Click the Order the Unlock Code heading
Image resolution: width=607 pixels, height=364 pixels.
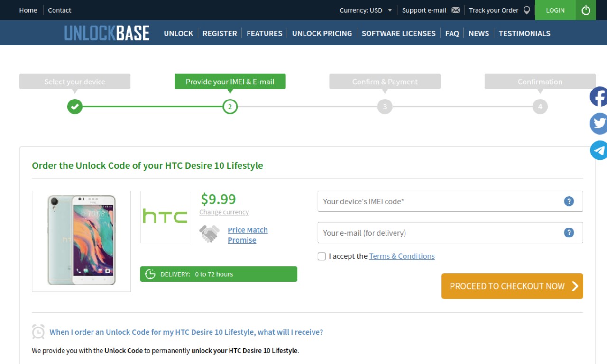tap(147, 165)
